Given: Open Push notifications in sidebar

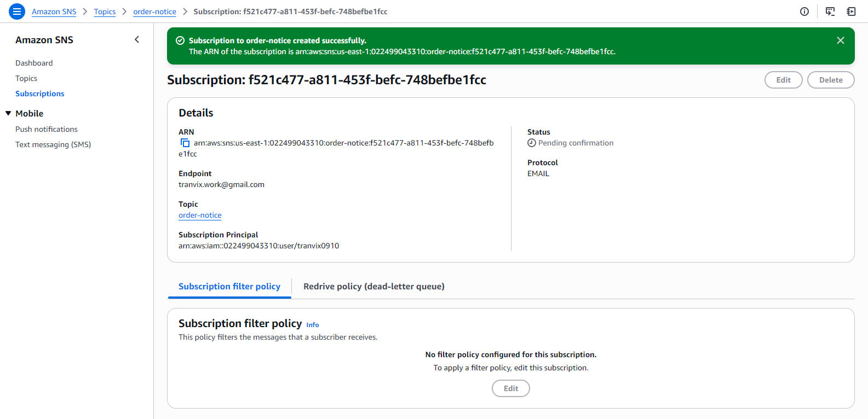Looking at the screenshot, I should (x=47, y=129).
